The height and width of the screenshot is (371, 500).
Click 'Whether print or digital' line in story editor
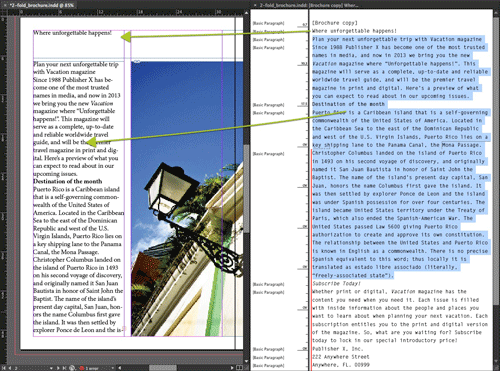pyautogui.click(x=389, y=291)
